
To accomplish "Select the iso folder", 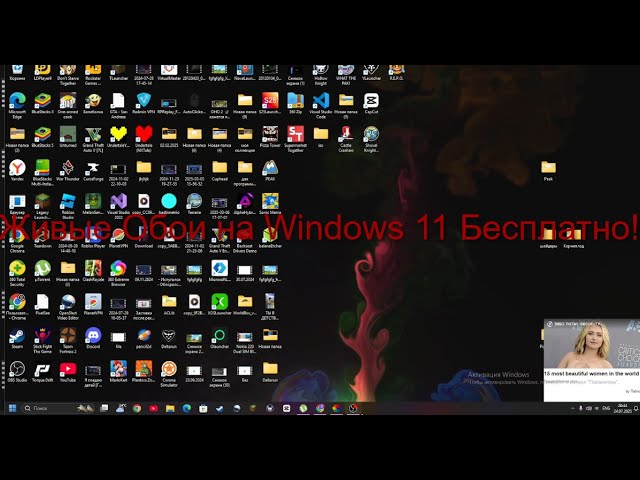I will [x=321, y=138].
